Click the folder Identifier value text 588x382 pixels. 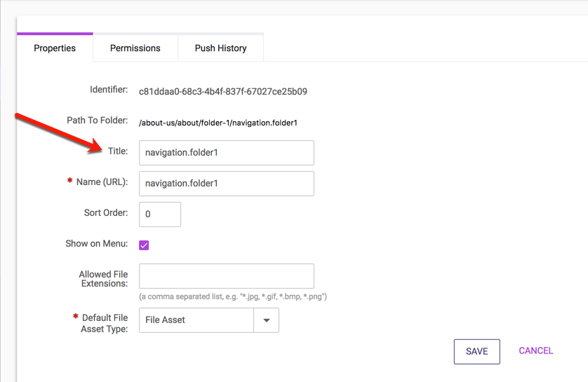tap(222, 91)
